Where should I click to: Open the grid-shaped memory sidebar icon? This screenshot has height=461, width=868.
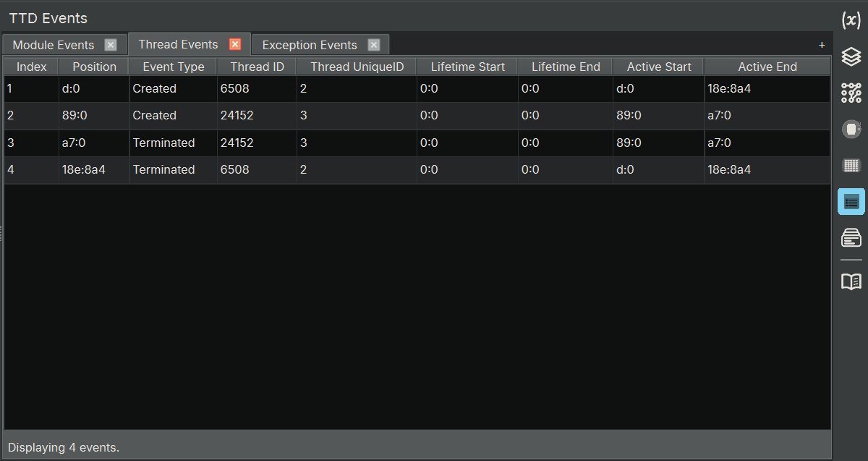coord(851,166)
